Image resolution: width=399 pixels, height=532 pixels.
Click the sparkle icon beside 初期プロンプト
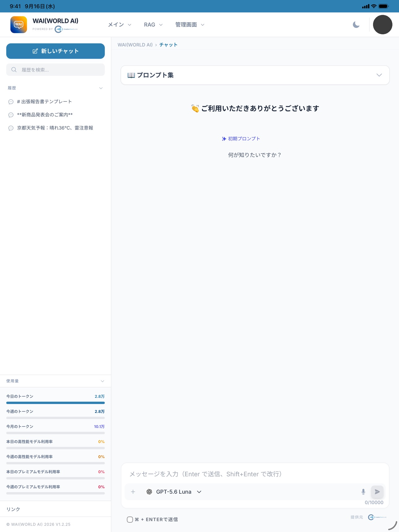point(224,139)
